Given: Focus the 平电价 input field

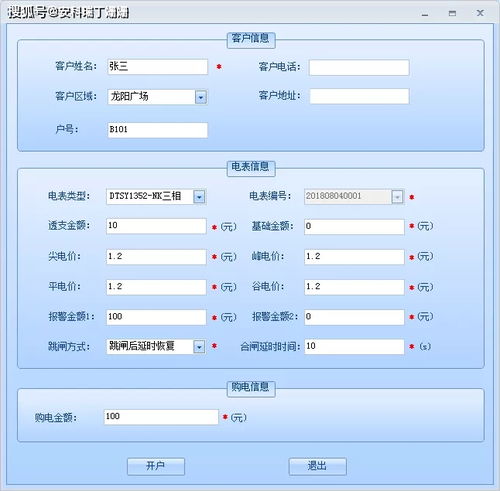Looking at the screenshot, I should (x=156, y=287).
